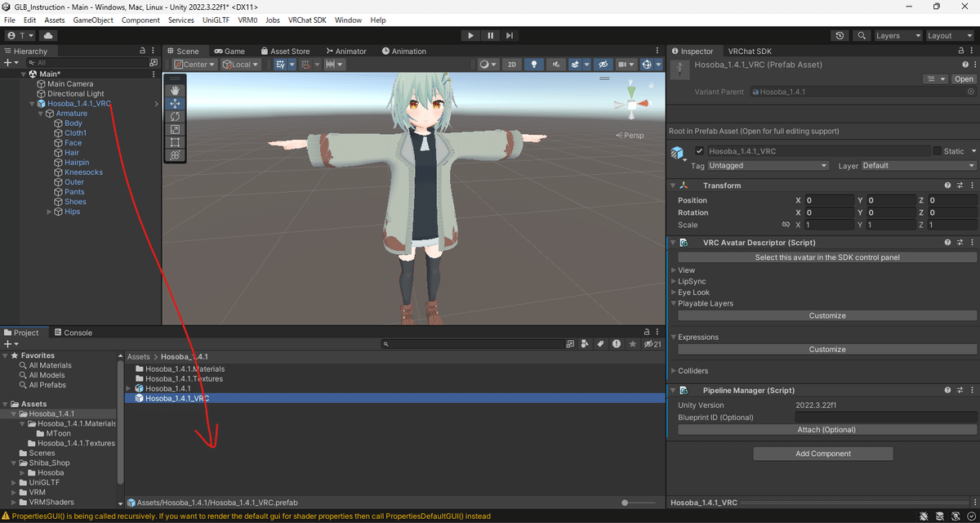Screen dimensions: 980x523
Task: Open the Layers dropdown
Action: (x=898, y=36)
